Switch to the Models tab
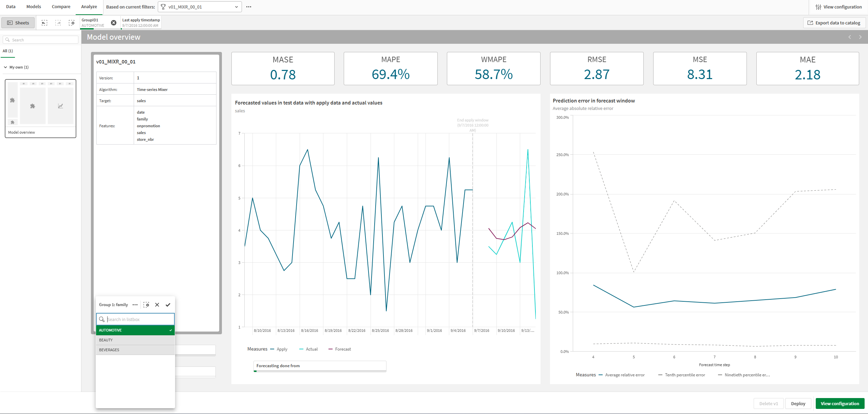This screenshot has width=868, height=414. click(x=33, y=6)
